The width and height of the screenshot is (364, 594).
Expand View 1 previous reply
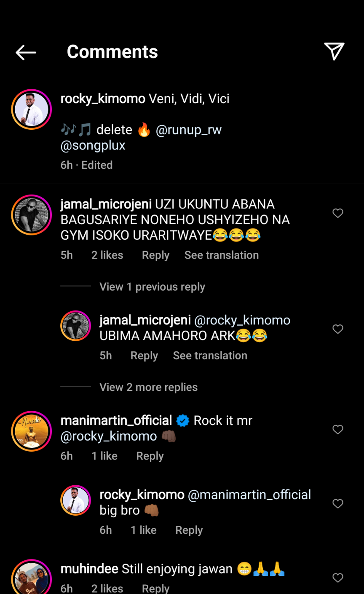[152, 287]
